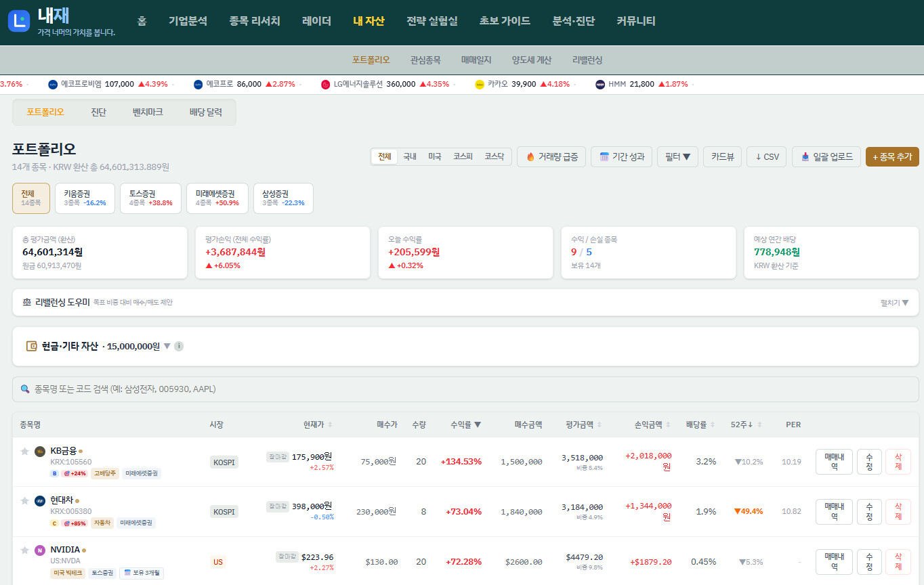Focus the 종목명 또는 코드 search field
The width and height of the screenshot is (924, 585).
(x=465, y=389)
